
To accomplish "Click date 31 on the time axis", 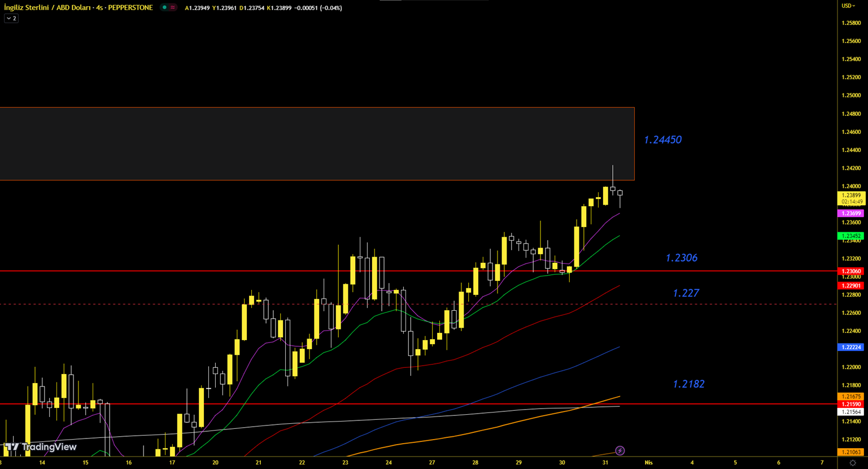I will (605, 463).
